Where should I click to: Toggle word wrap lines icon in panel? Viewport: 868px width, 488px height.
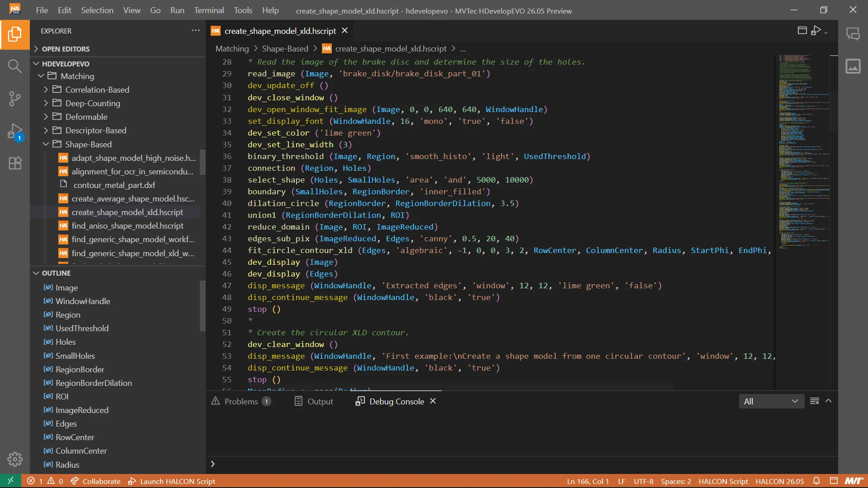point(814,401)
